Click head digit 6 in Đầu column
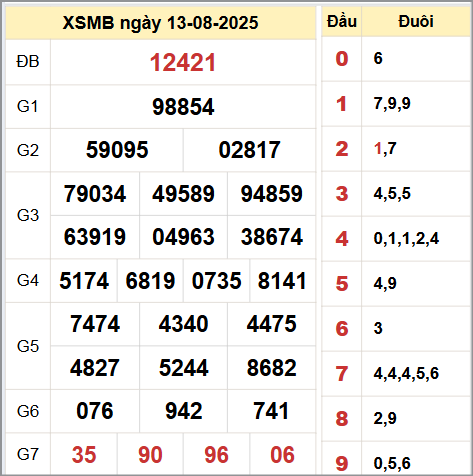This screenshot has height=476, width=473. tap(342, 329)
